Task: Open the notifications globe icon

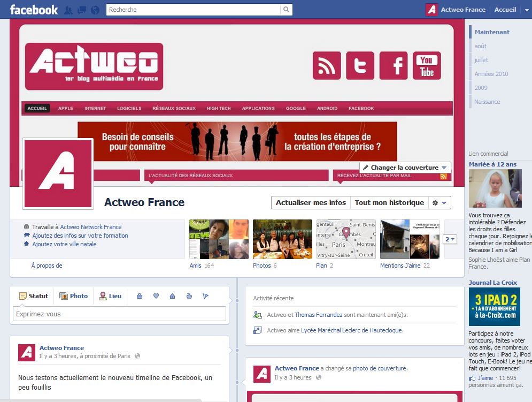Action: tap(95, 9)
